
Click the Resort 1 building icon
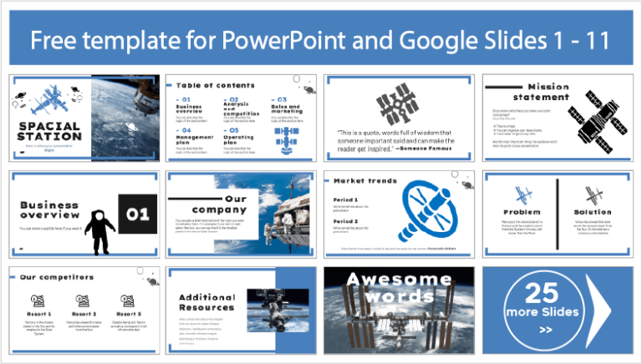[x=38, y=301]
